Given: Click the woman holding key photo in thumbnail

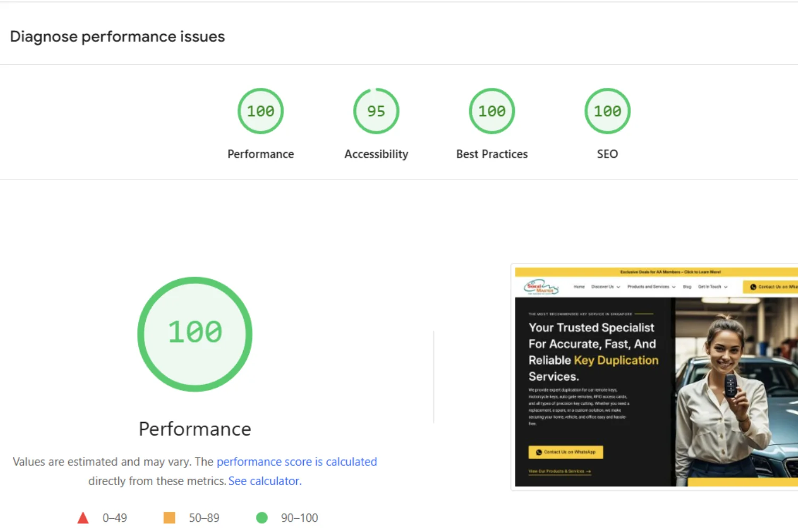Looking at the screenshot, I should [737, 391].
